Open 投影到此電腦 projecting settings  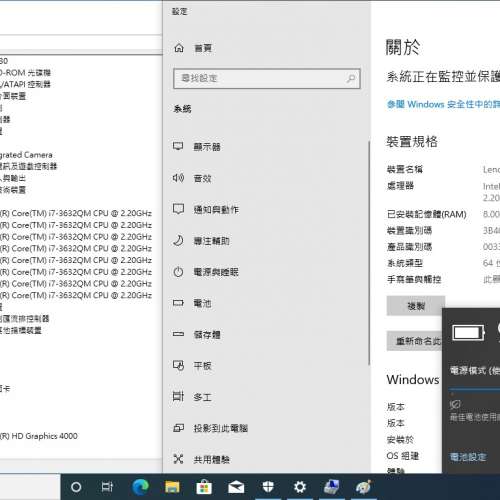[210, 428]
